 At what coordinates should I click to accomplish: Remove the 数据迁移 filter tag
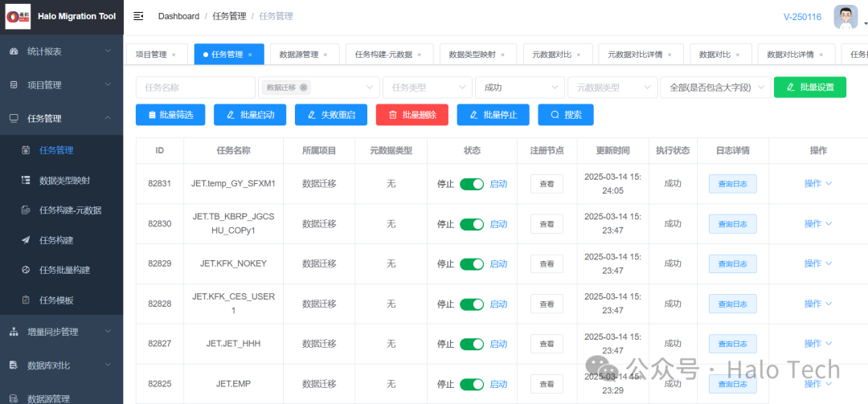pyautogui.click(x=303, y=88)
